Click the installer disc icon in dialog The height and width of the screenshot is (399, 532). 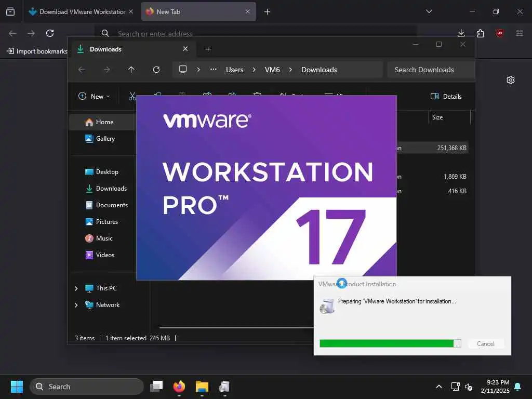point(327,306)
